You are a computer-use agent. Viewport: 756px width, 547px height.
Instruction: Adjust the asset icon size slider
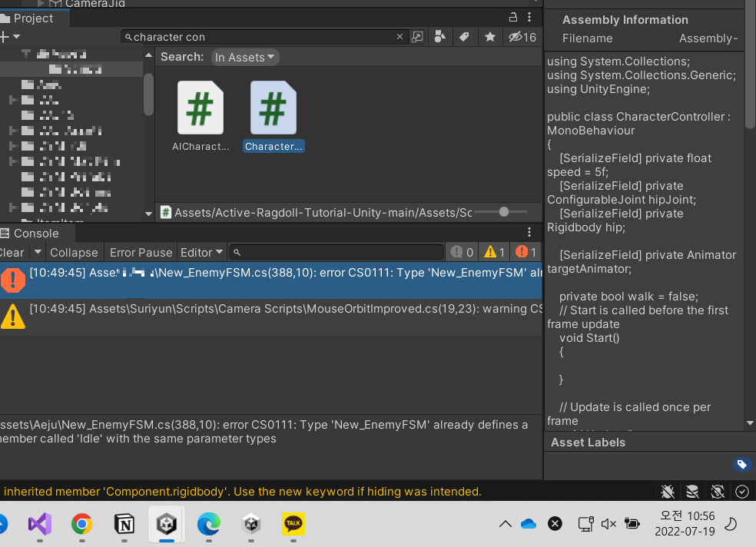(x=503, y=211)
